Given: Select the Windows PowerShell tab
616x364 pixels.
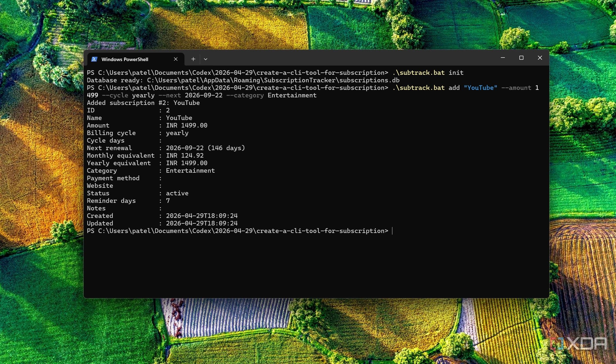Looking at the screenshot, I should (x=136, y=59).
